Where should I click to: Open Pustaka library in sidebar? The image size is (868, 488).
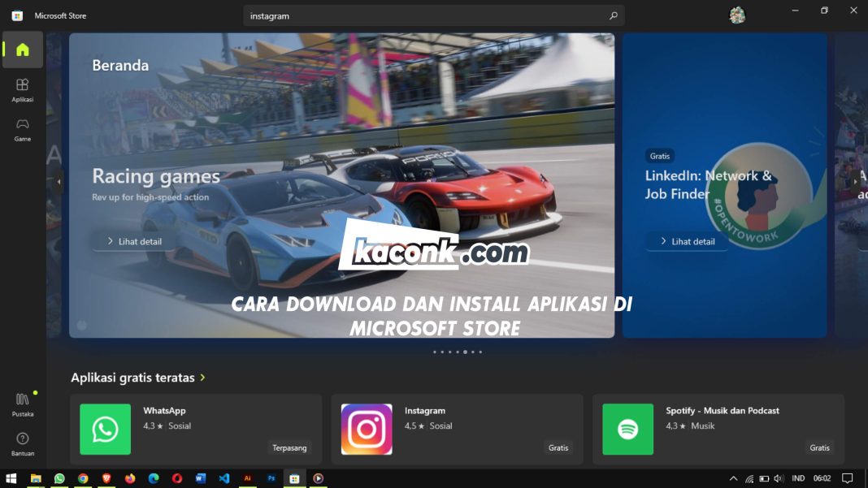pos(23,404)
